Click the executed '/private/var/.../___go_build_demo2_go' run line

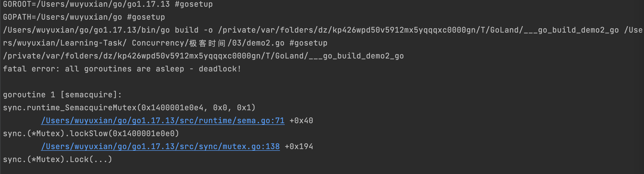(x=203, y=56)
